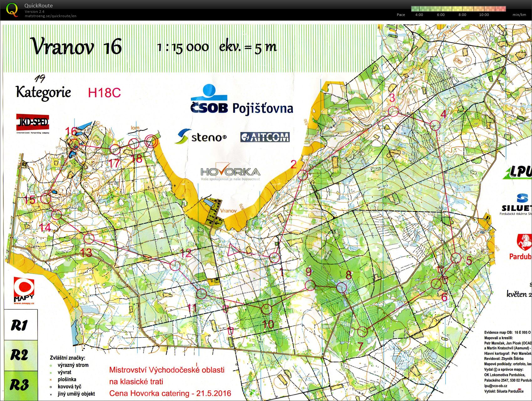Click the finish double circle near 'lom'
Image resolution: width=532 pixels, height=401 pixels.
[151, 141]
